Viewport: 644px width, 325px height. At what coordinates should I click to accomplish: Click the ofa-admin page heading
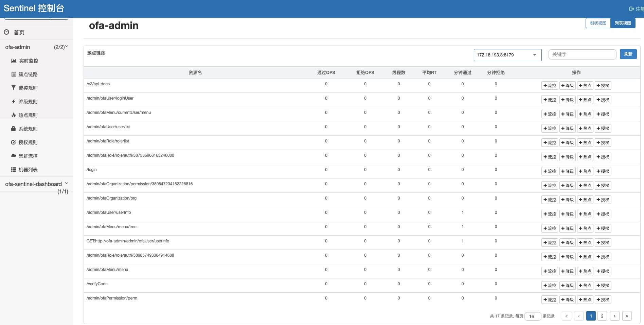coord(114,25)
